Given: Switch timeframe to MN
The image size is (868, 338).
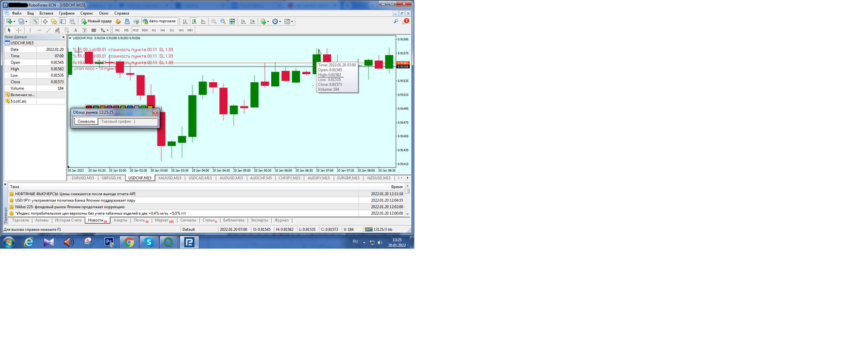Looking at the screenshot, I should 190,30.
